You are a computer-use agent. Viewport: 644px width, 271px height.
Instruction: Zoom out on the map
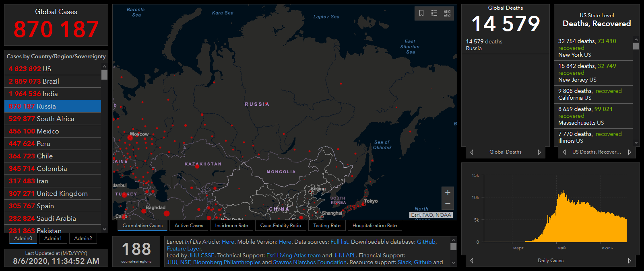448,204
